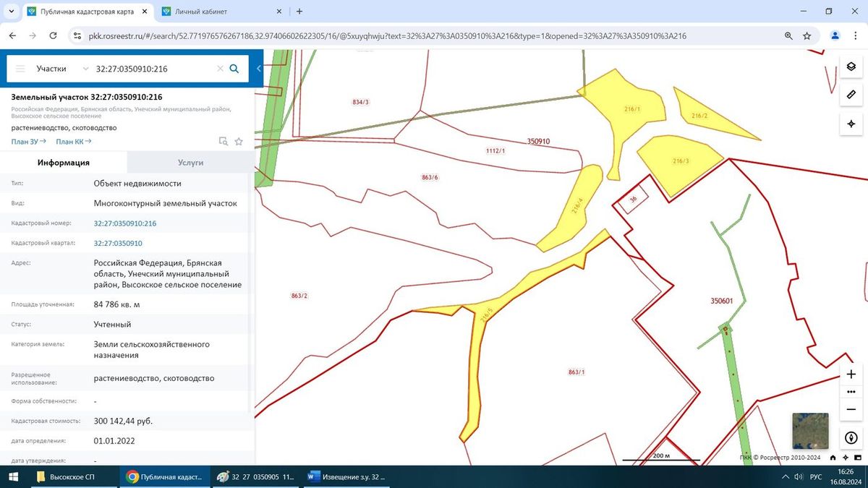Image resolution: width=868 pixels, height=488 pixels.
Task: Reset the map orientation with the compass button
Action: pyautogui.click(x=851, y=438)
